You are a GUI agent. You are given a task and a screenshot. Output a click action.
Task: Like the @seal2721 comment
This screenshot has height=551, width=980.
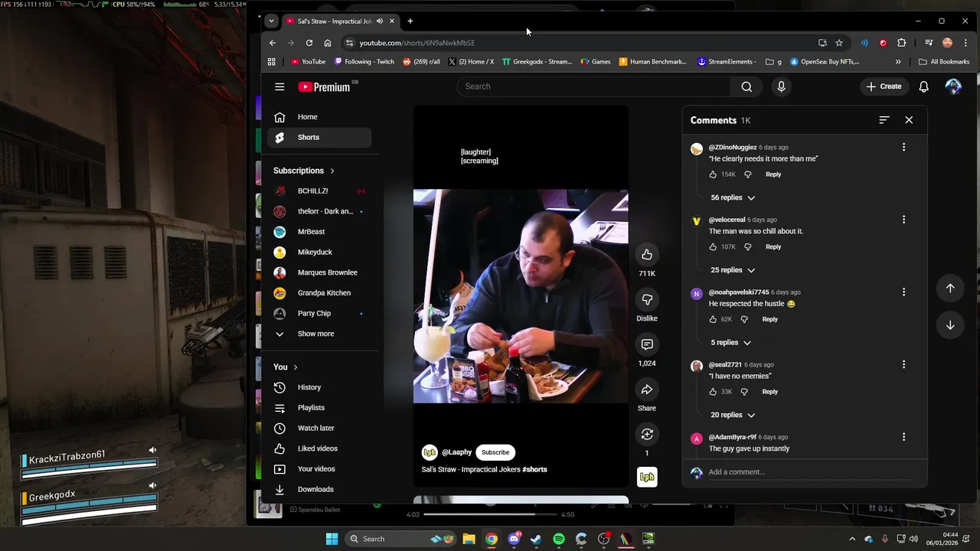point(713,392)
